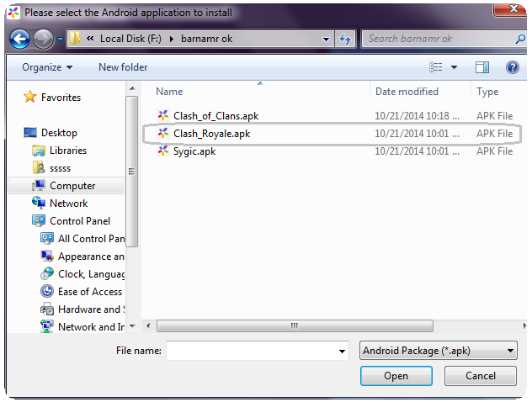This screenshot has width=532, height=402.
Task: Open the view options dropdown arrow
Action: [x=454, y=67]
